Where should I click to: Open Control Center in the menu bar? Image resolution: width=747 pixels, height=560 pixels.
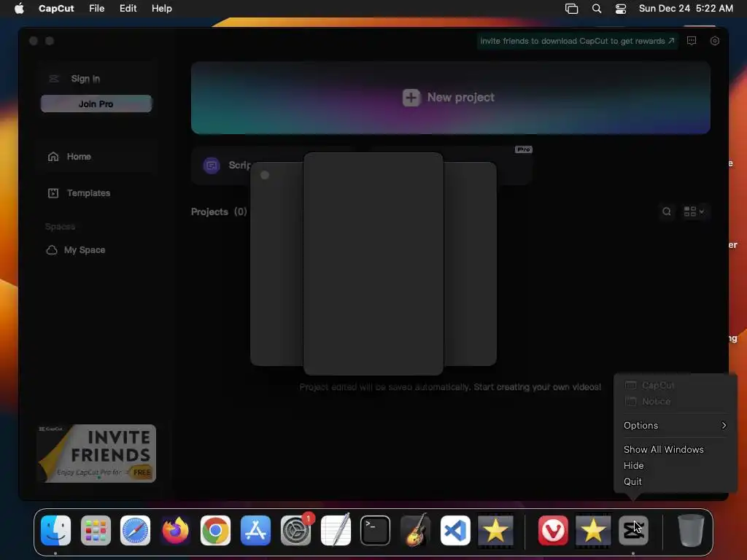pyautogui.click(x=621, y=8)
